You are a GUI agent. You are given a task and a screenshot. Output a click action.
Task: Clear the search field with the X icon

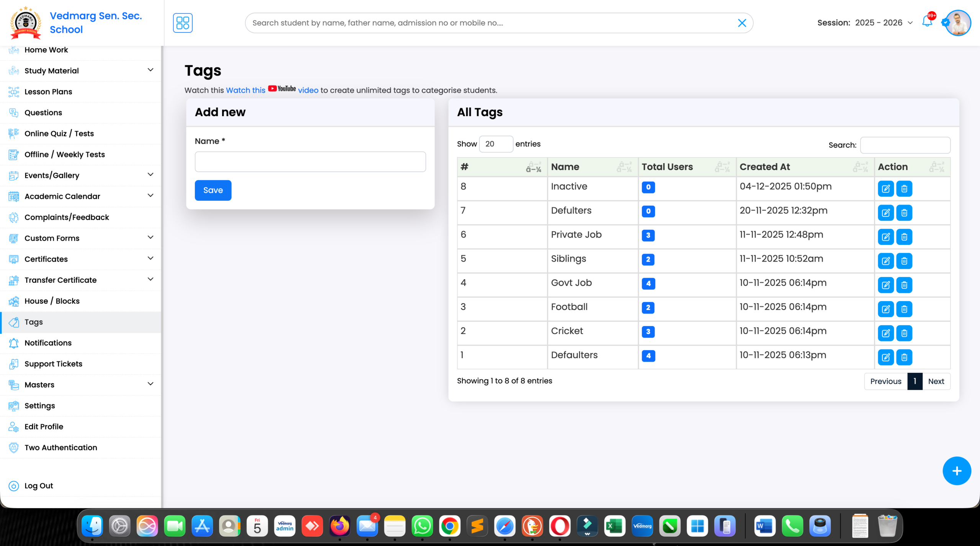(742, 23)
